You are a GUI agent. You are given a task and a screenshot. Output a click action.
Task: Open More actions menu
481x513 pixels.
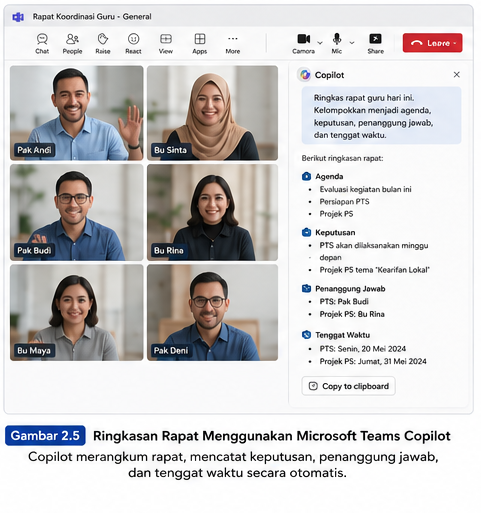pyautogui.click(x=233, y=44)
